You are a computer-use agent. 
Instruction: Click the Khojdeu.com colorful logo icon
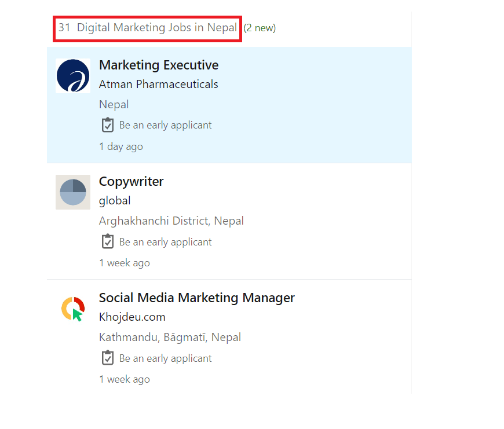[73, 309]
